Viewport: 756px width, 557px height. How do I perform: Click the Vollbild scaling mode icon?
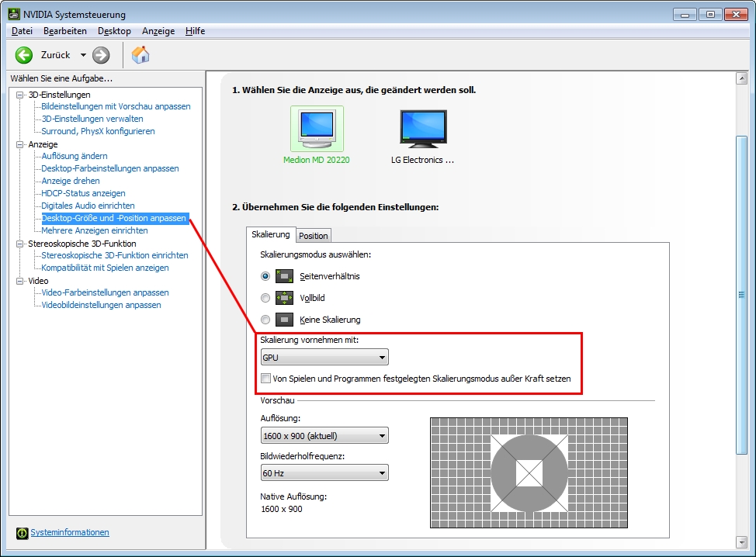coord(284,298)
